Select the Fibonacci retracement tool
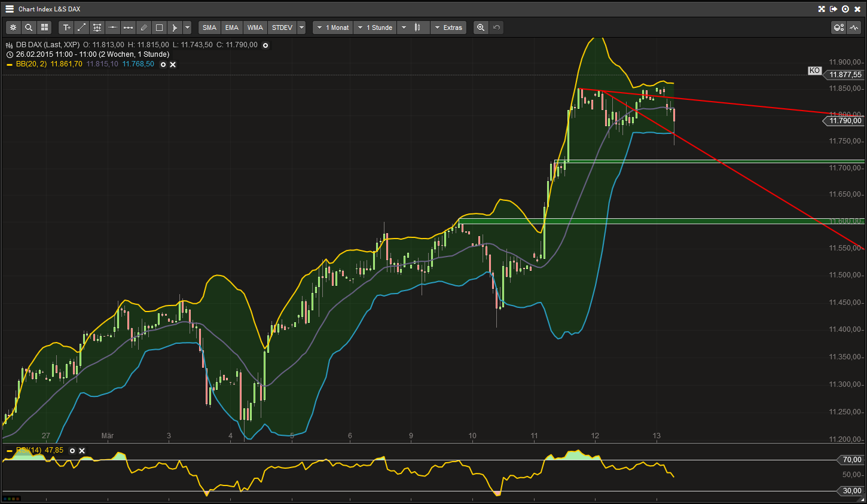 tap(97, 27)
